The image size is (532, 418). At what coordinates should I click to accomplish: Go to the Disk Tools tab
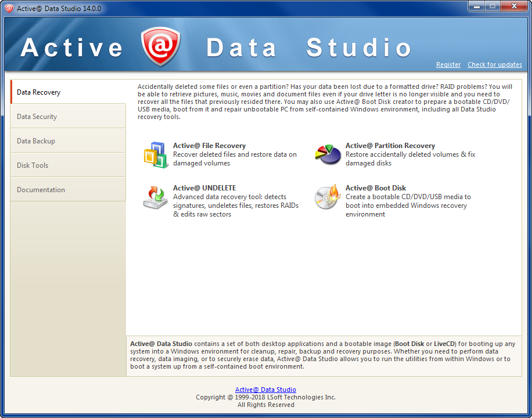pyautogui.click(x=68, y=165)
